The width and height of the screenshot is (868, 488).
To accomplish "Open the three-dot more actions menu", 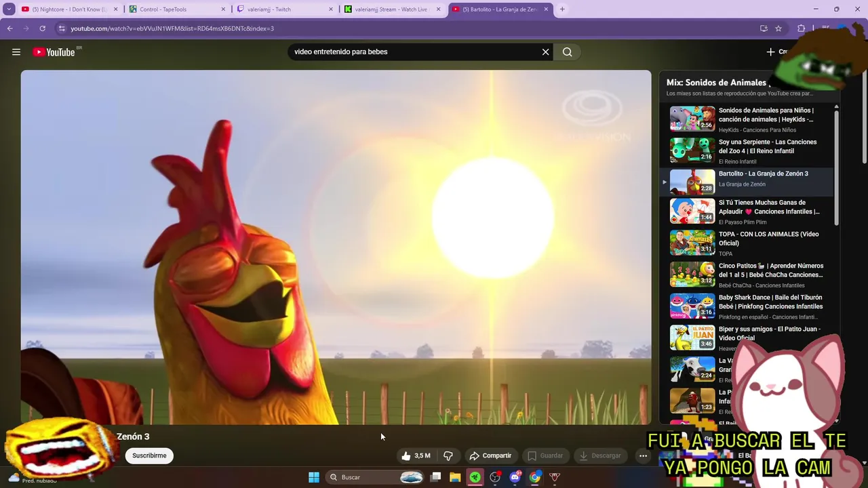I will pyautogui.click(x=643, y=455).
